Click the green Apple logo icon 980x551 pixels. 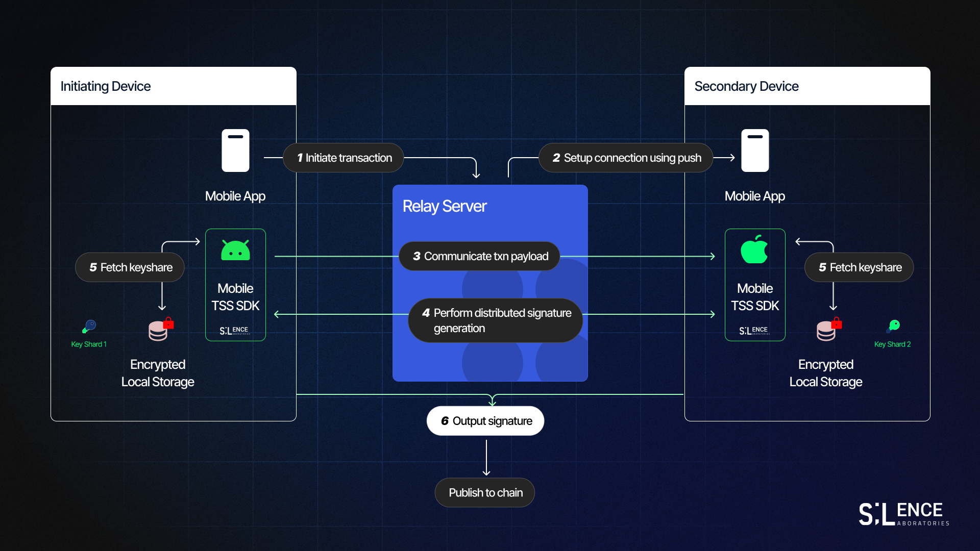(x=754, y=249)
